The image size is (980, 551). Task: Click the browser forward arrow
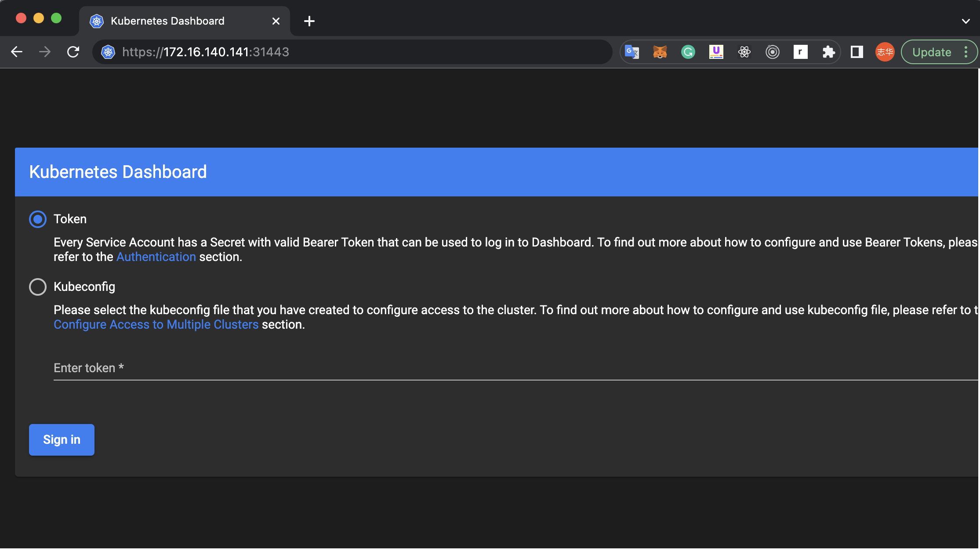coord(45,52)
